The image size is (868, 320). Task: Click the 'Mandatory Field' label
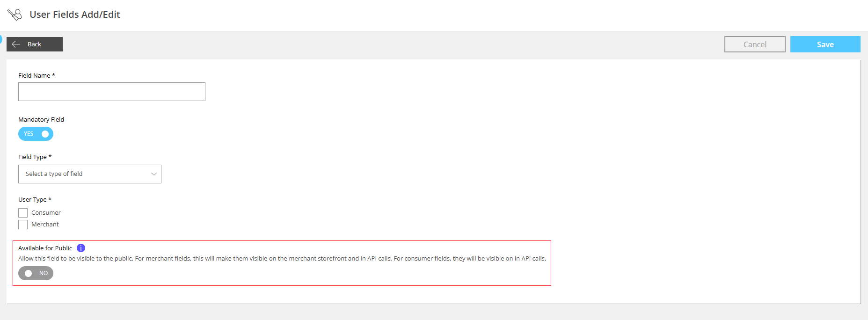pyautogui.click(x=41, y=119)
